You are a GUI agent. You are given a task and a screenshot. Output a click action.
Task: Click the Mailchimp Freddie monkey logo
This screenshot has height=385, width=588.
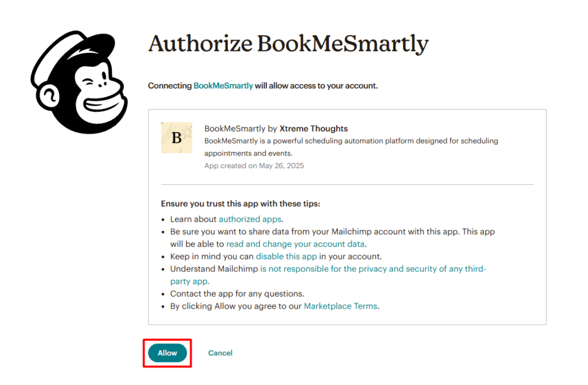[x=79, y=83]
